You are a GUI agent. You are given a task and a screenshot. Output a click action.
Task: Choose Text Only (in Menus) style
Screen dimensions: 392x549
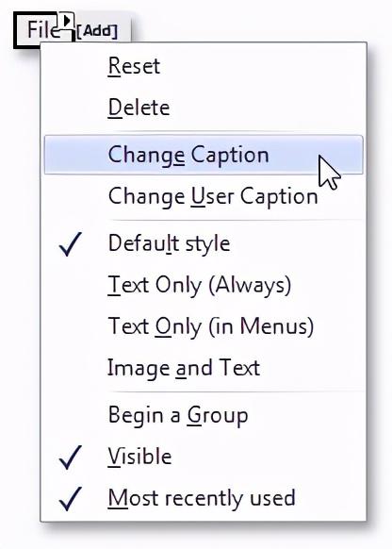[x=204, y=326]
